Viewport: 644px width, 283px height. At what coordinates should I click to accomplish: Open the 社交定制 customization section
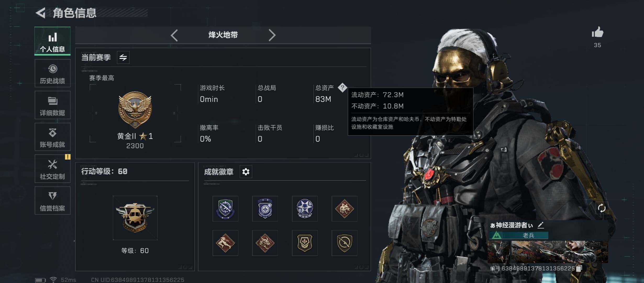click(x=52, y=169)
